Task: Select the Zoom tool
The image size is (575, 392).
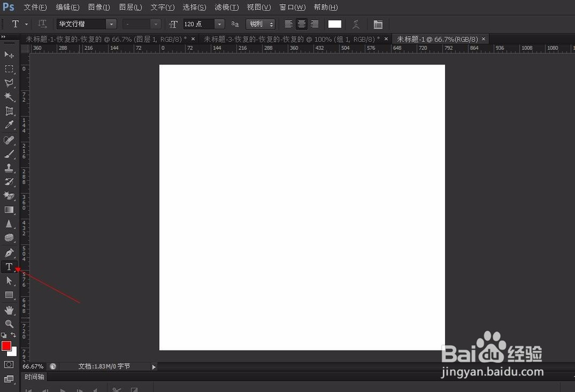Action: tap(9, 324)
